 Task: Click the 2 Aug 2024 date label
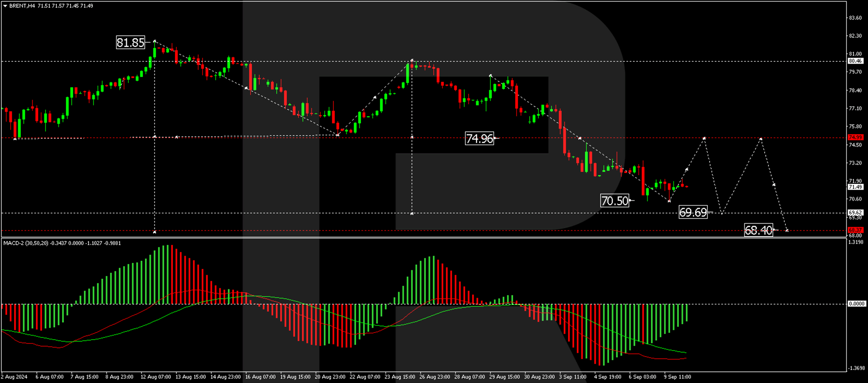click(14, 377)
